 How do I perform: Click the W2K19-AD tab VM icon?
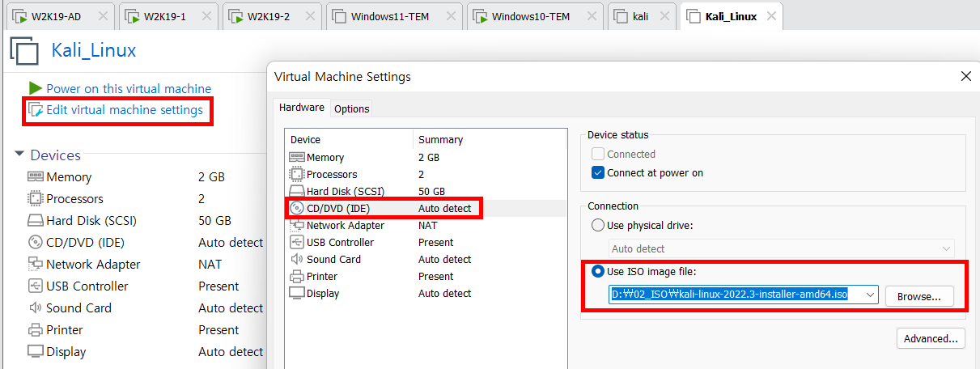pos(19,16)
